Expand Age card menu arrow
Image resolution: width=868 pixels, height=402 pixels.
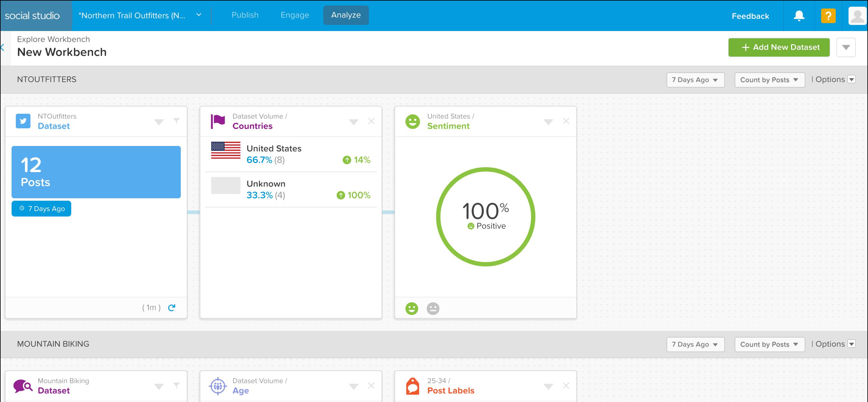click(x=353, y=386)
